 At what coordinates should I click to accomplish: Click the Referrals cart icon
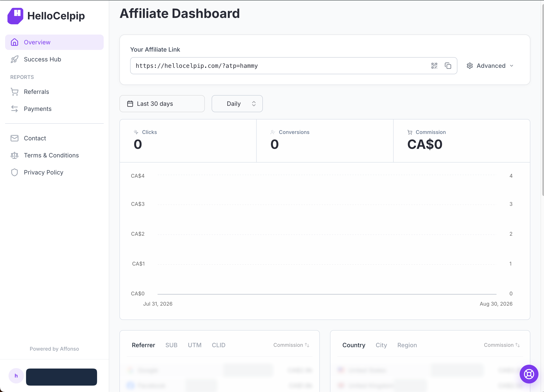tap(14, 91)
